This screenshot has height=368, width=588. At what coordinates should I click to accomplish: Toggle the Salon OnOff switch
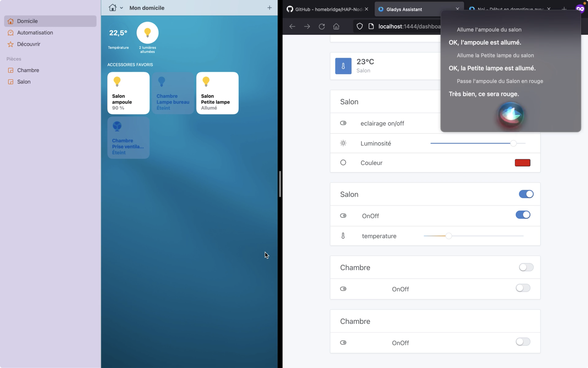[x=523, y=215]
